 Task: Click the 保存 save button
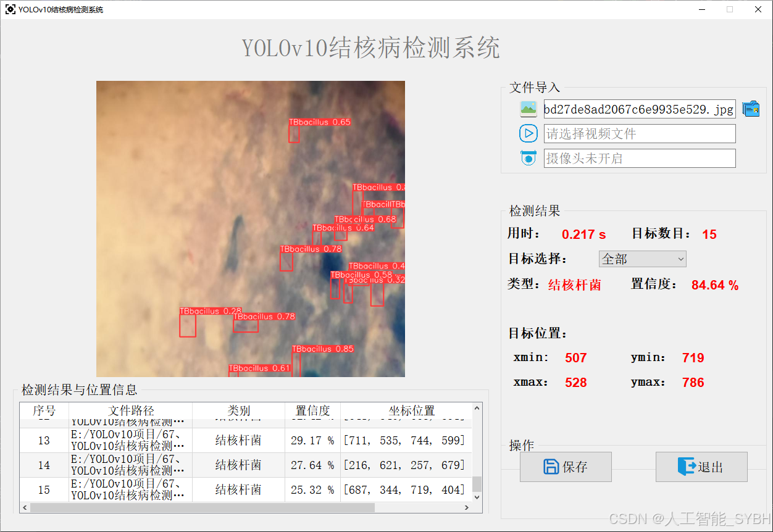pyautogui.click(x=566, y=467)
